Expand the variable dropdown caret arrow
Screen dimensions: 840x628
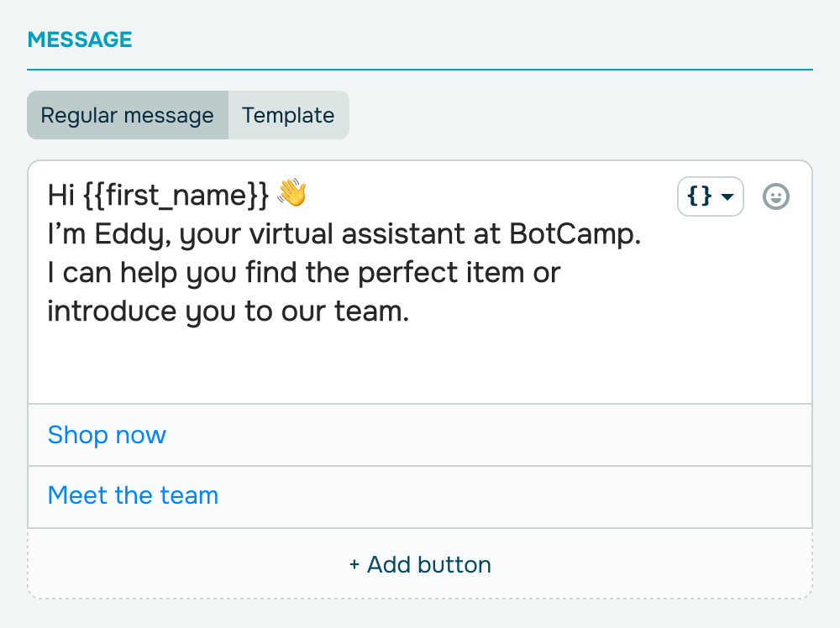727,196
